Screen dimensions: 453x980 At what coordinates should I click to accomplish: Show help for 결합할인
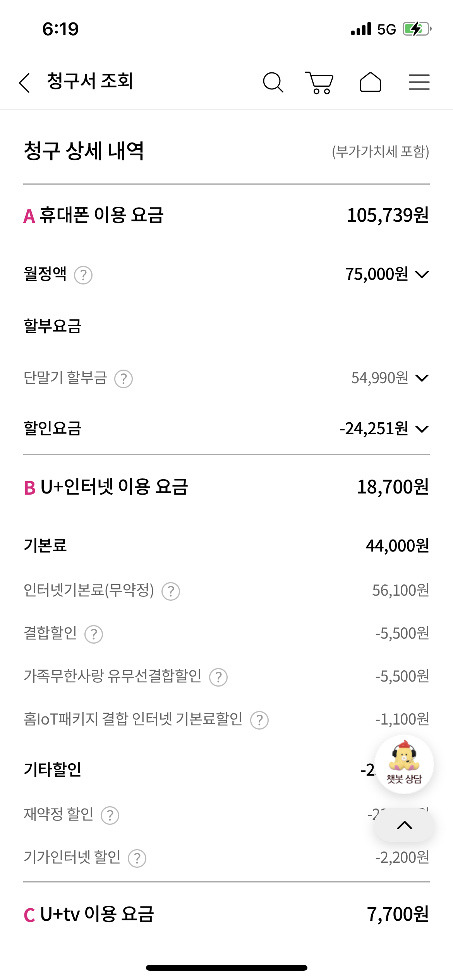click(x=94, y=634)
